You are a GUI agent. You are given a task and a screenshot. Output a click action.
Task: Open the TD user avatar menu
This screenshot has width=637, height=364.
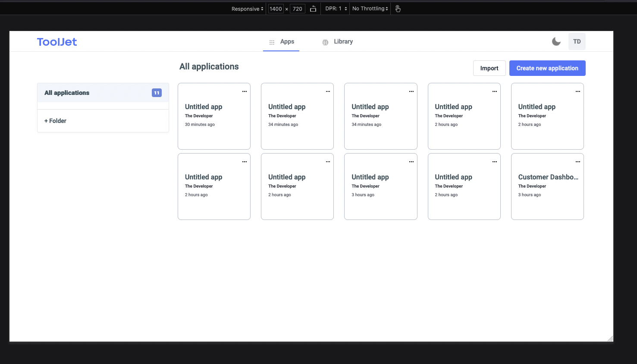tap(577, 41)
